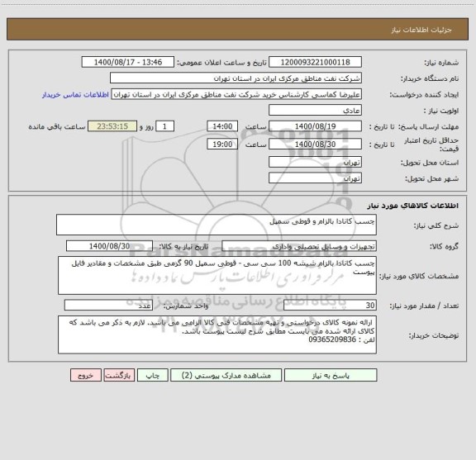Click the quantity field showing 30

330,306
